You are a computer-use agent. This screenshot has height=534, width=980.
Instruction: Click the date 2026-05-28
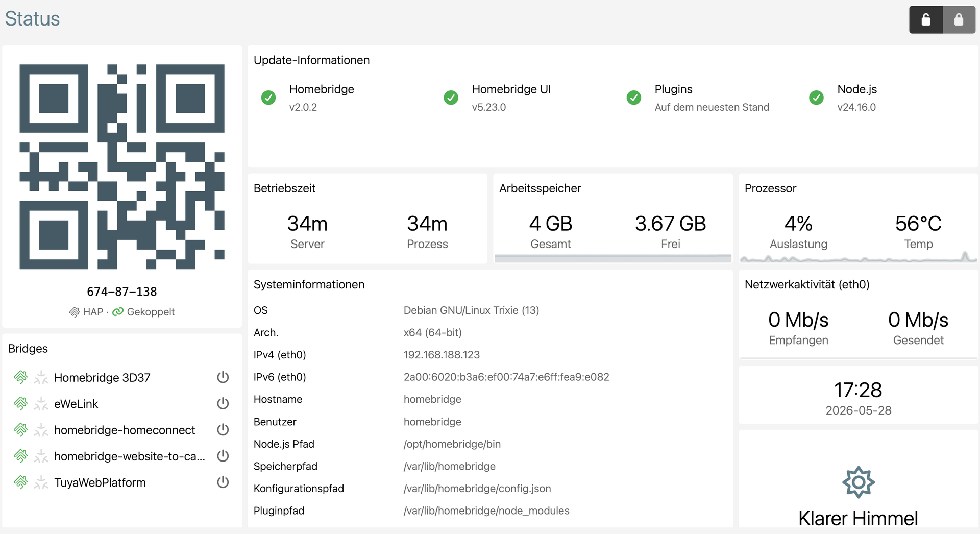(x=859, y=410)
